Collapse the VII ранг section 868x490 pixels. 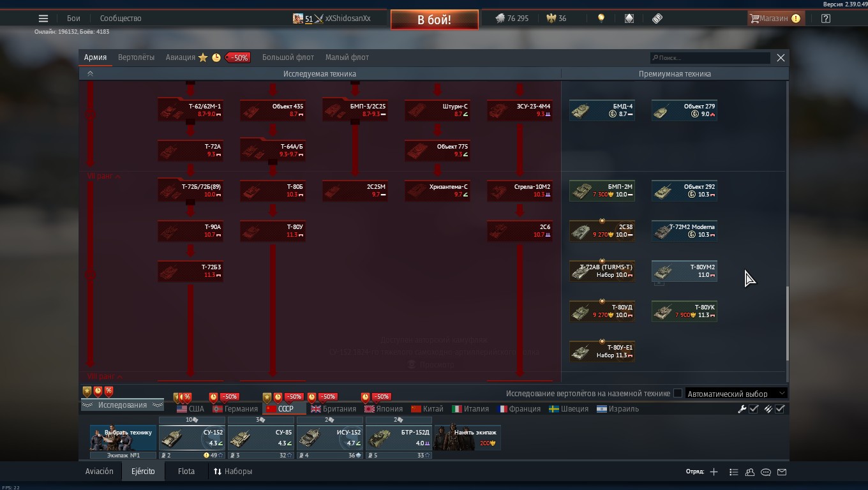pos(104,175)
